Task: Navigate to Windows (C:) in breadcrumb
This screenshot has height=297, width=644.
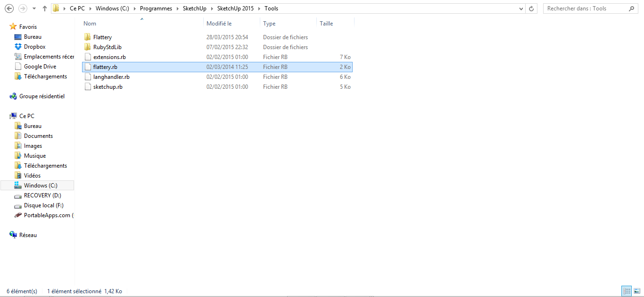Action: tap(112, 8)
